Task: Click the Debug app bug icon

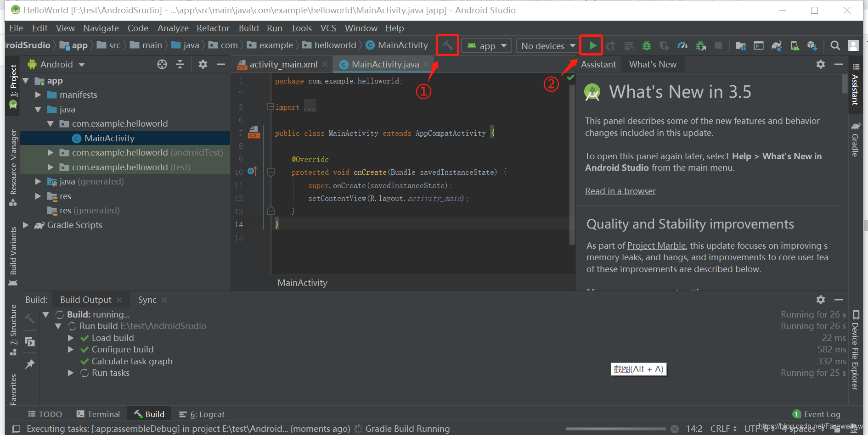Action: 647,45
